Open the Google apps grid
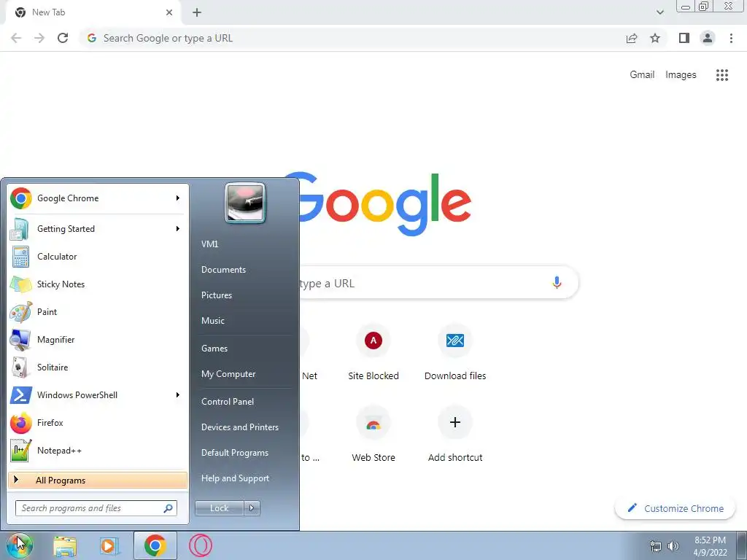Screen dimensions: 747x560 722,75
